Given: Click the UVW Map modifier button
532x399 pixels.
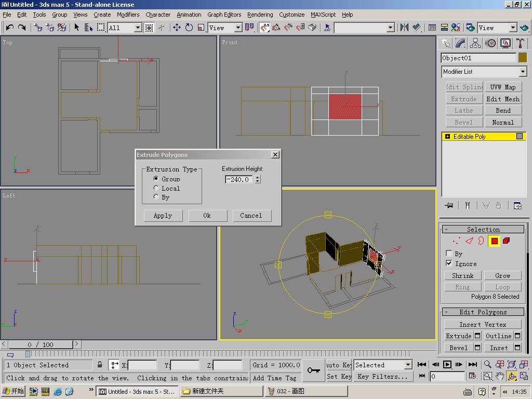Looking at the screenshot, I should point(503,87).
